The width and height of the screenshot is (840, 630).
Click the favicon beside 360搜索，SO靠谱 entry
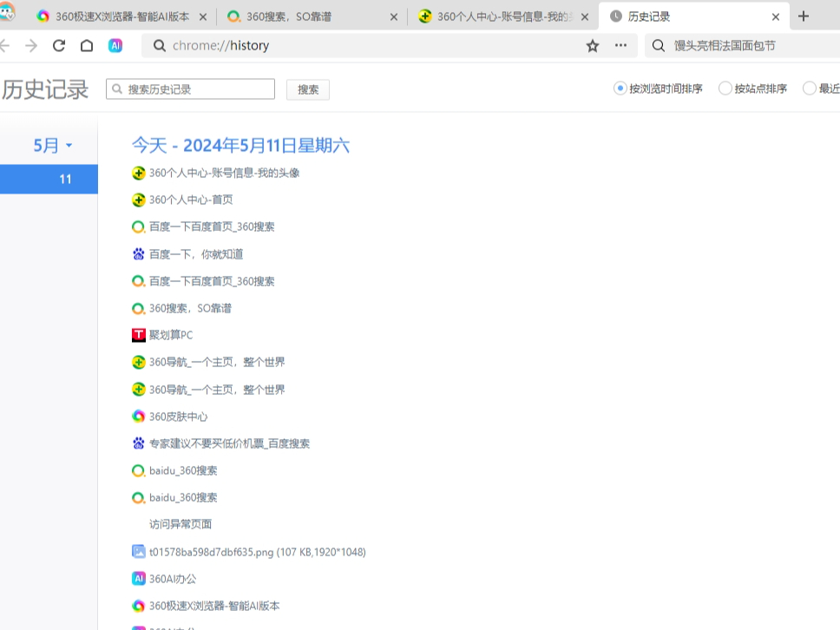(139, 308)
